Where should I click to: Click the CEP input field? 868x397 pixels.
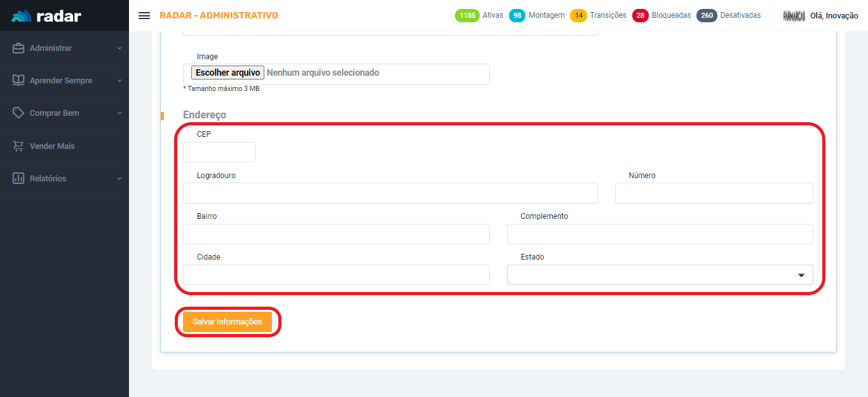click(x=219, y=152)
